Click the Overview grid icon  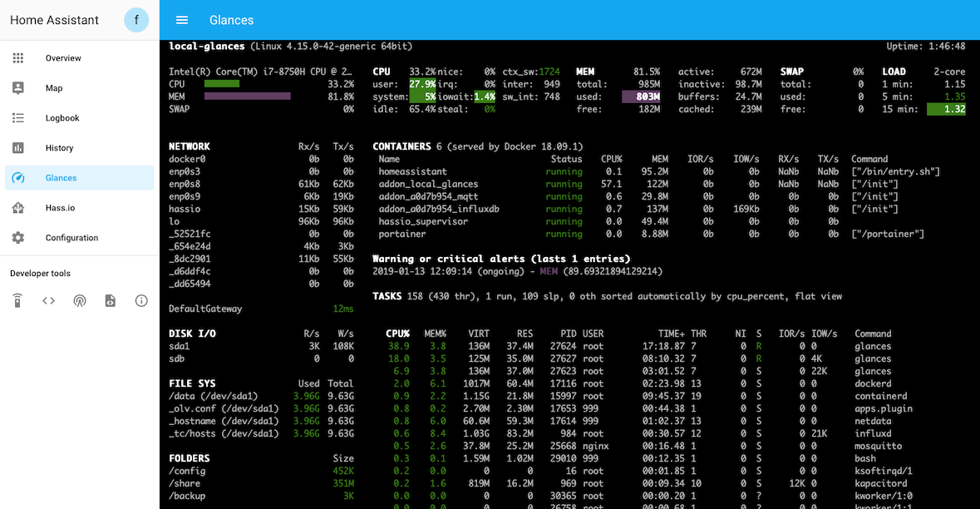point(18,58)
